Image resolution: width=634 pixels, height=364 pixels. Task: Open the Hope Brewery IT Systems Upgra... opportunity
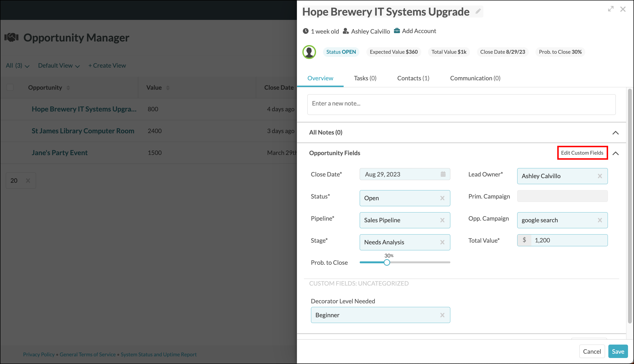coord(84,109)
